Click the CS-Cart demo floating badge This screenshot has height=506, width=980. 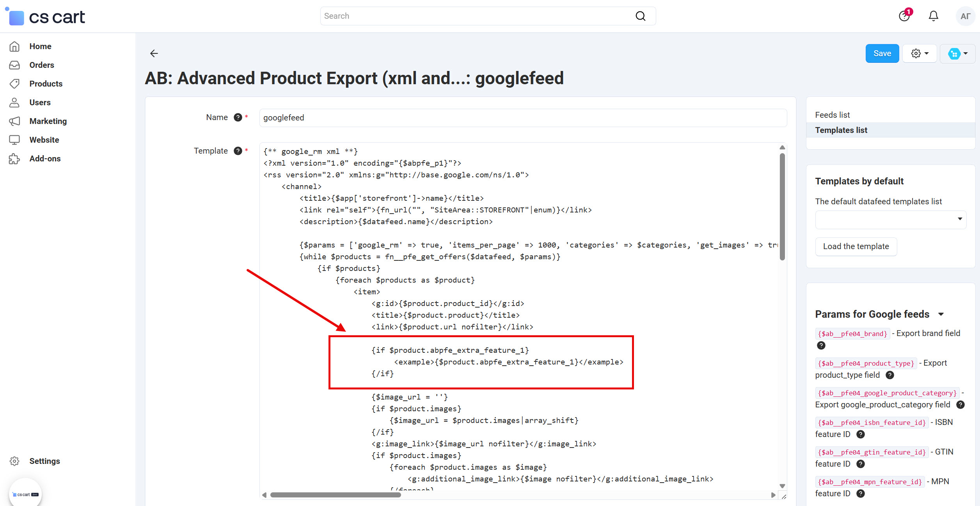[25, 494]
